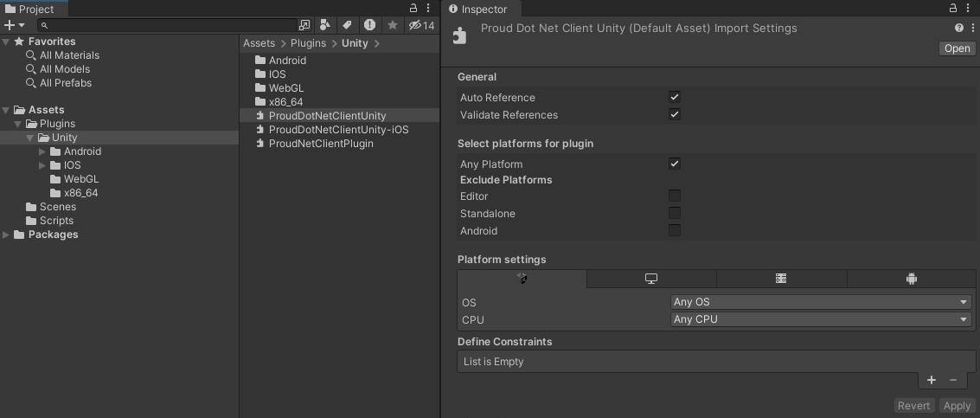Open the OS dropdown showing Any OS

(x=821, y=302)
